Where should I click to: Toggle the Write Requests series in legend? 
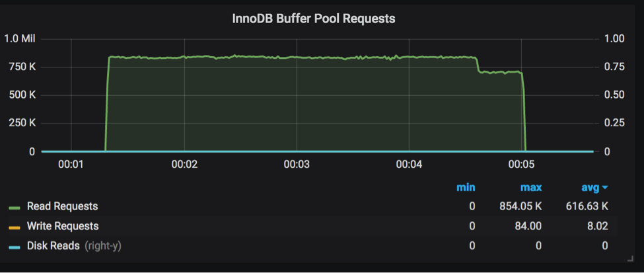pos(63,226)
